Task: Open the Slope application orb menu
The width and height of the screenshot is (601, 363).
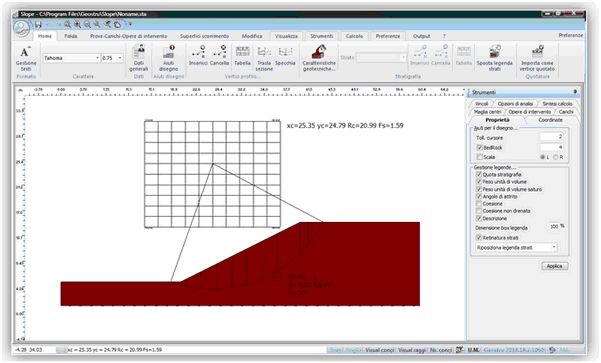Action: click(21, 28)
